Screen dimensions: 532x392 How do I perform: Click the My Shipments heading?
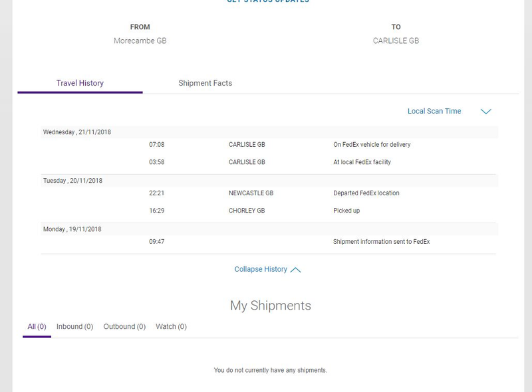[x=271, y=306]
